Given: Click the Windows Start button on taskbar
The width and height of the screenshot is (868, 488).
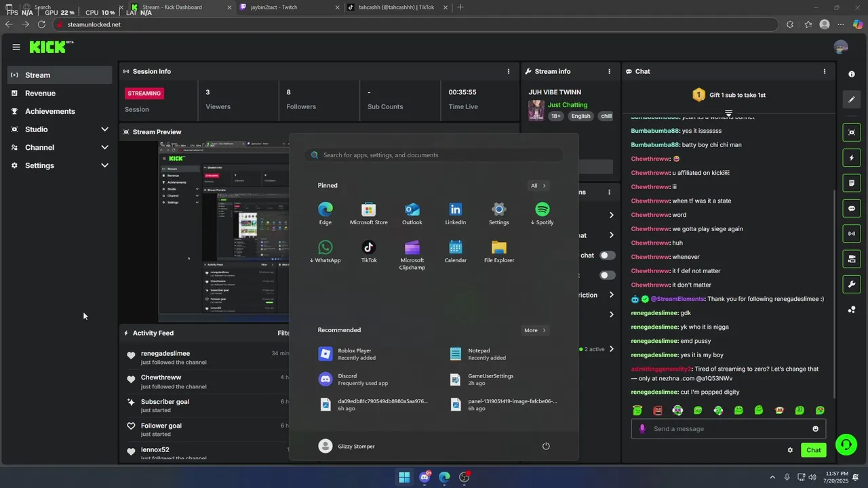Looking at the screenshot, I should click(x=404, y=477).
